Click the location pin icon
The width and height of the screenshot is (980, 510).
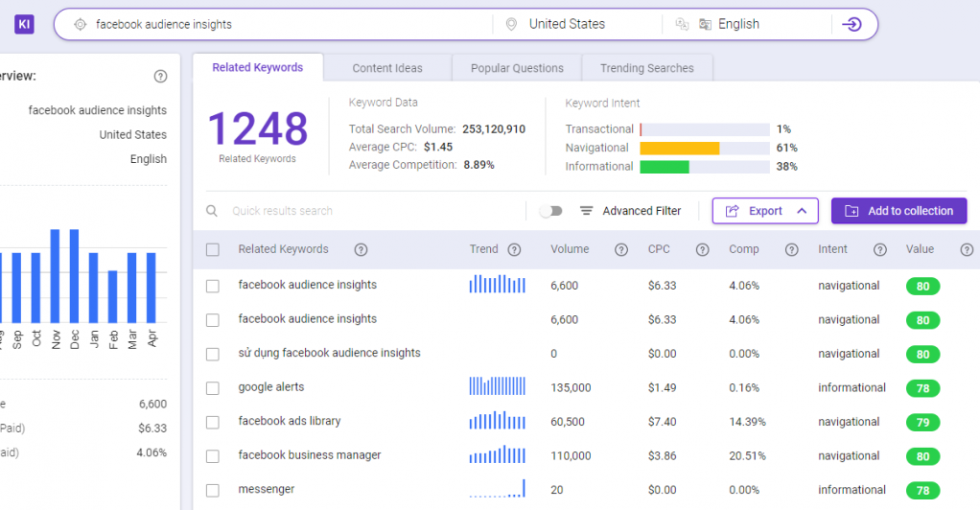point(511,24)
